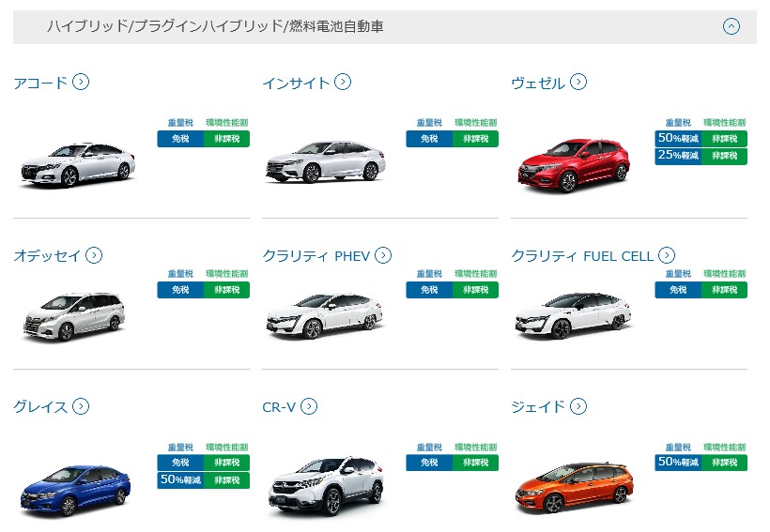Viewport: 770px width, 532px height.
Task: Click arrow icon beside オデッセイ
Action: (94, 255)
